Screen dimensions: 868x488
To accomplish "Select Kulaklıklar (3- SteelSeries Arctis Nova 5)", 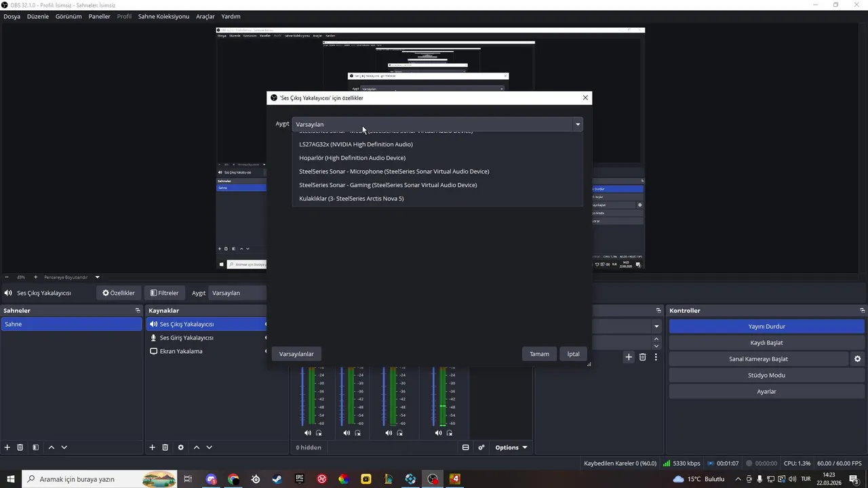I will [437, 199].
